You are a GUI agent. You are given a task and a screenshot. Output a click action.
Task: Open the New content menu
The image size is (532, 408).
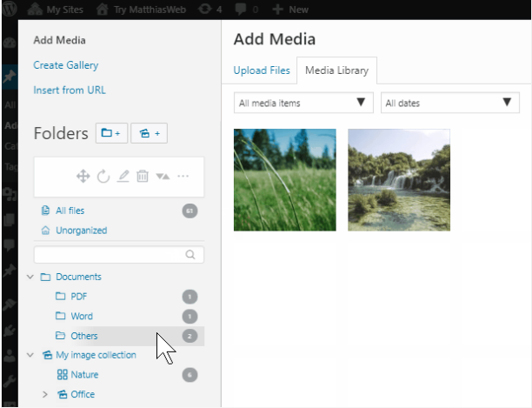click(290, 10)
